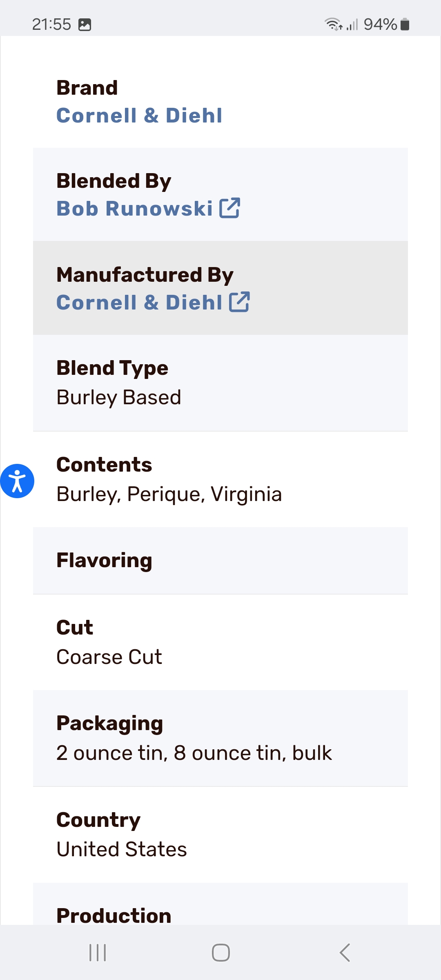Open the accessibility widget icon
The width and height of the screenshot is (441, 980).
coord(17,481)
